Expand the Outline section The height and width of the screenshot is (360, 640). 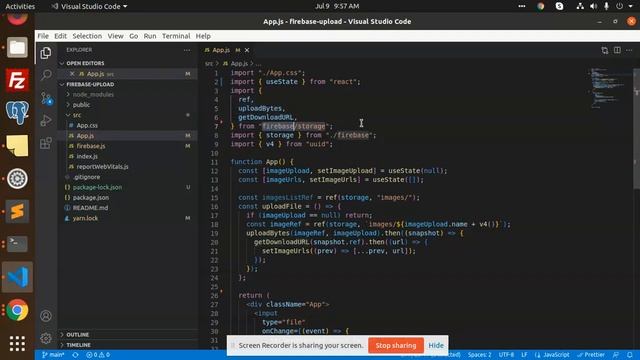pos(78,335)
